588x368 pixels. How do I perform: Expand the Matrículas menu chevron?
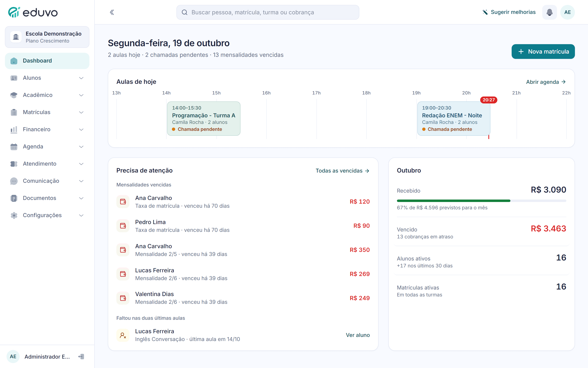click(81, 112)
